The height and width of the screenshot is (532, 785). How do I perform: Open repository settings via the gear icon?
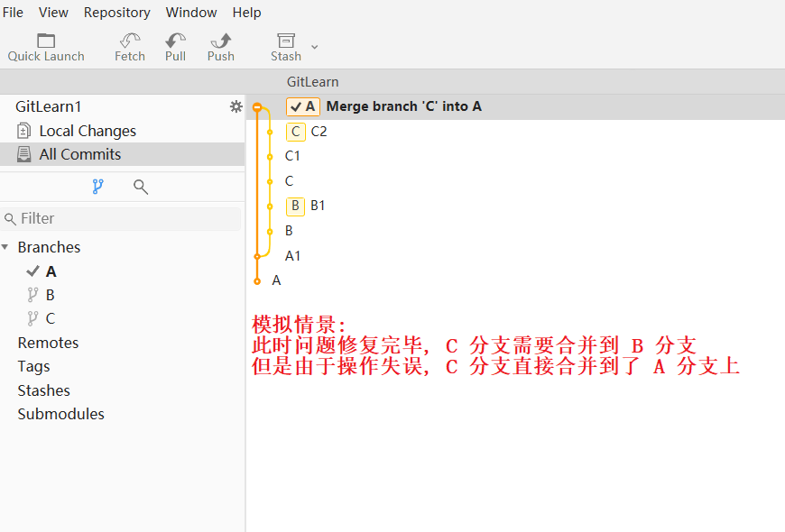tap(235, 105)
